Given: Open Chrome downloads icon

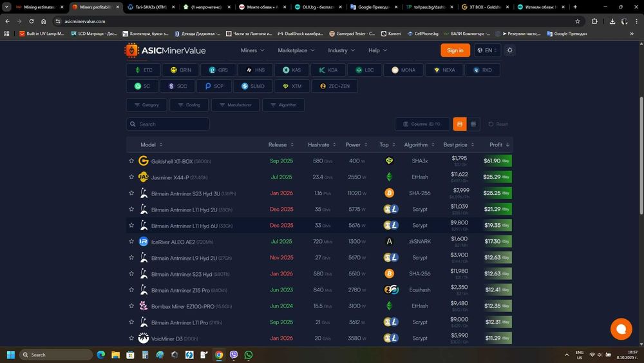Looking at the screenshot, I should click(612, 21).
